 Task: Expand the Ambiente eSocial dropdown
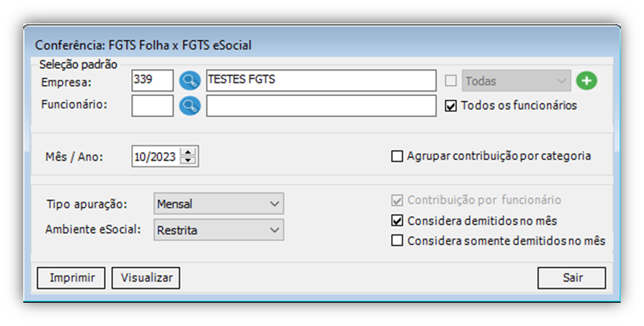point(218,230)
